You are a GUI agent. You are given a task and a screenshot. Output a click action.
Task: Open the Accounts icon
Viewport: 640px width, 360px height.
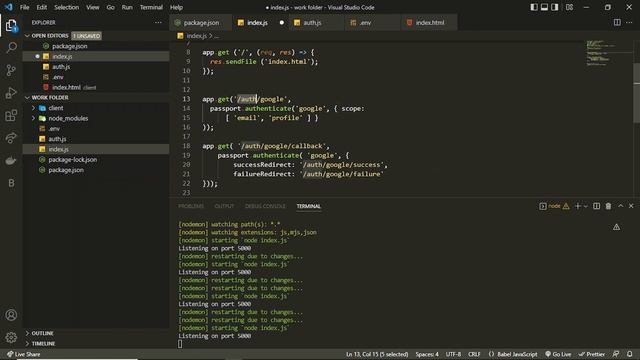tap(11, 315)
